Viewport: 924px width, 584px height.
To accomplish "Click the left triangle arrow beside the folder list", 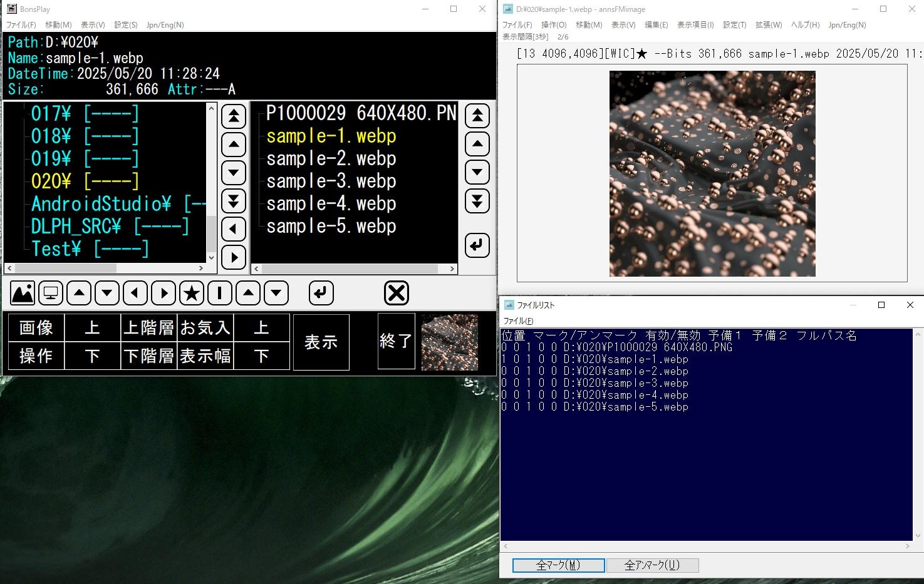I will 234,229.
